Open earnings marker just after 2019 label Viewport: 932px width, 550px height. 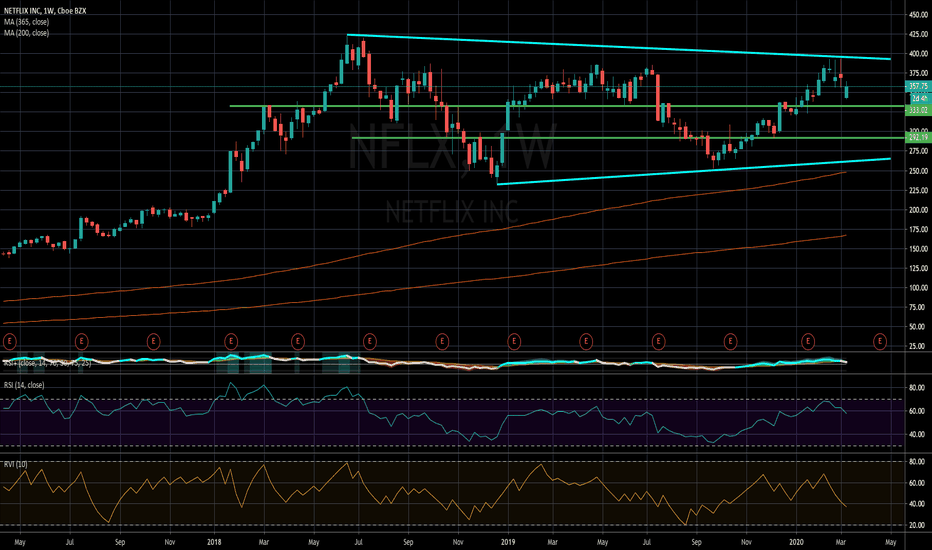coord(514,341)
